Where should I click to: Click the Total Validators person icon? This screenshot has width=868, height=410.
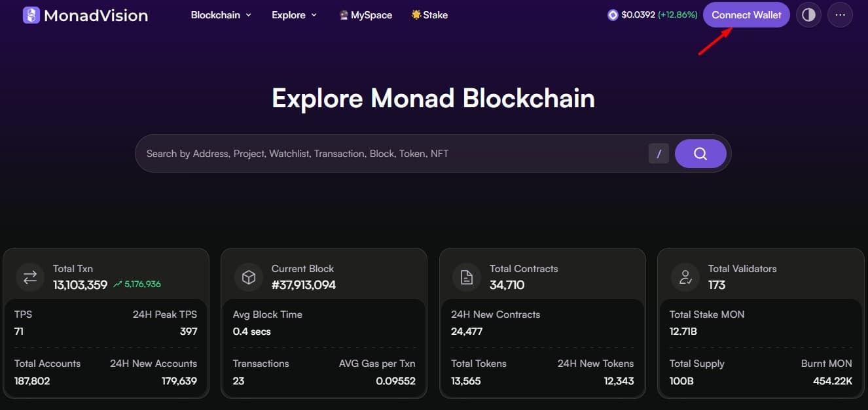pos(685,277)
